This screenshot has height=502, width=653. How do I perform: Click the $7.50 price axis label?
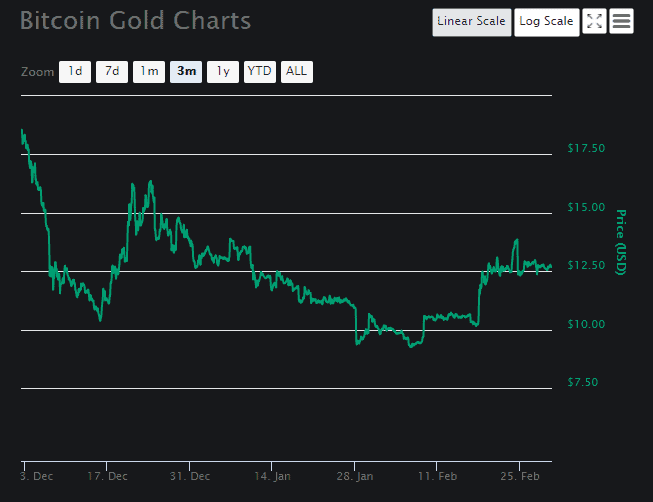point(583,382)
